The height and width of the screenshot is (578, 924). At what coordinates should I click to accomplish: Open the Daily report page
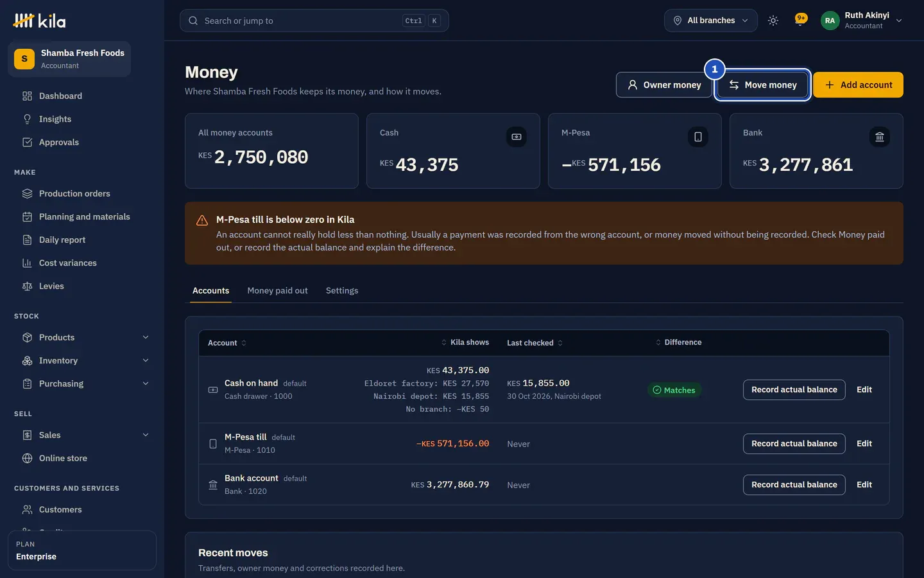point(82,240)
